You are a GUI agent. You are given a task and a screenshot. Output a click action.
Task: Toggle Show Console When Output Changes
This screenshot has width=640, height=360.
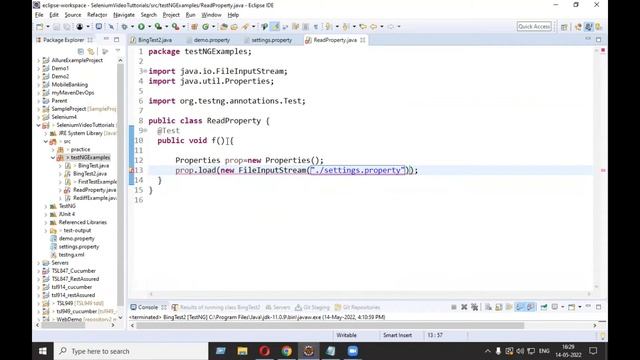click(520, 307)
